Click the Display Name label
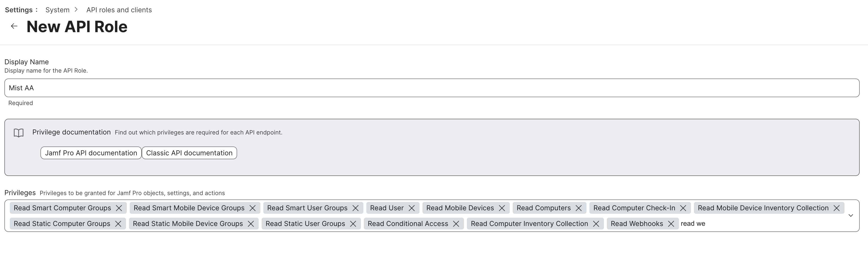This screenshot has width=868, height=266. [27, 62]
